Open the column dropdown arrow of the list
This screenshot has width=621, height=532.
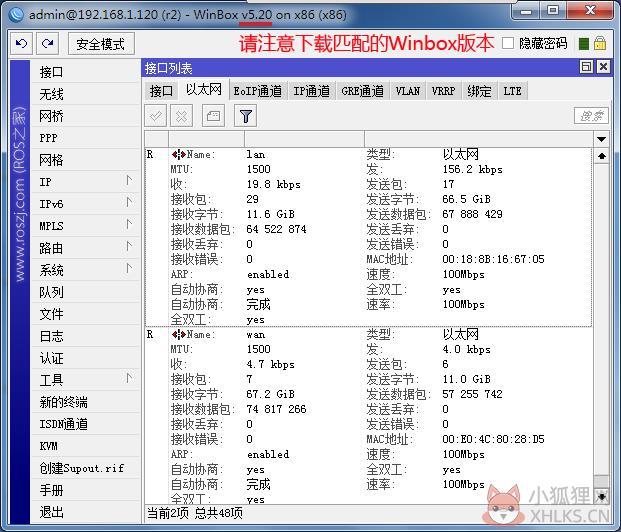click(601, 139)
